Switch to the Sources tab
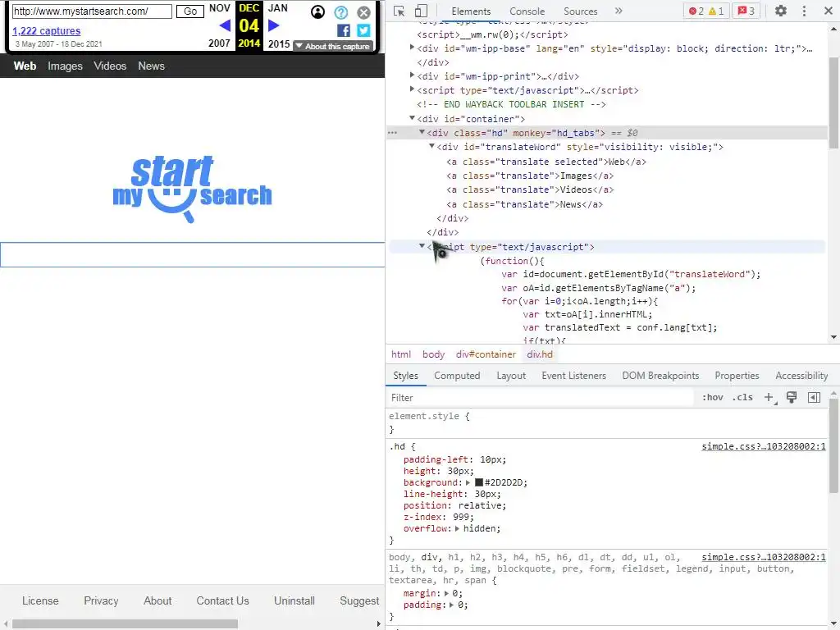This screenshot has height=630, width=840. pos(580,11)
